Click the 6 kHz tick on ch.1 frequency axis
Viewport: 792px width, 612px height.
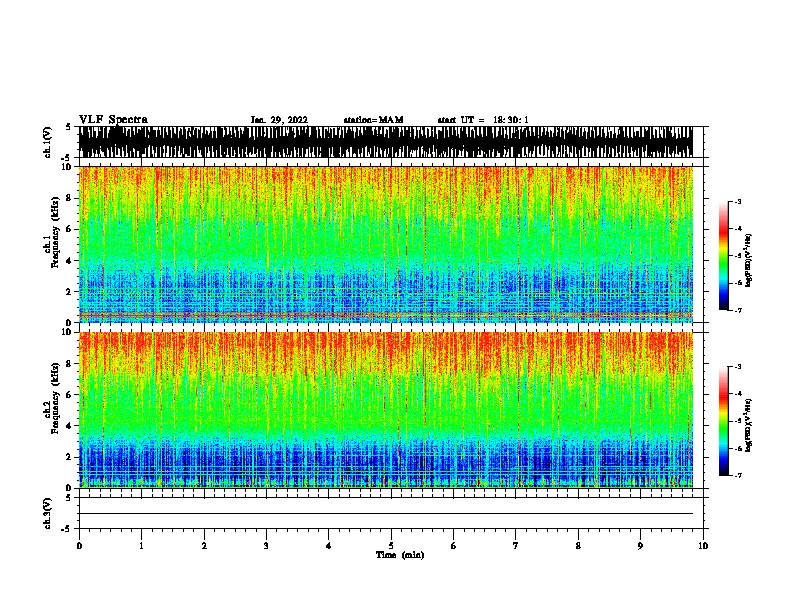70,229
